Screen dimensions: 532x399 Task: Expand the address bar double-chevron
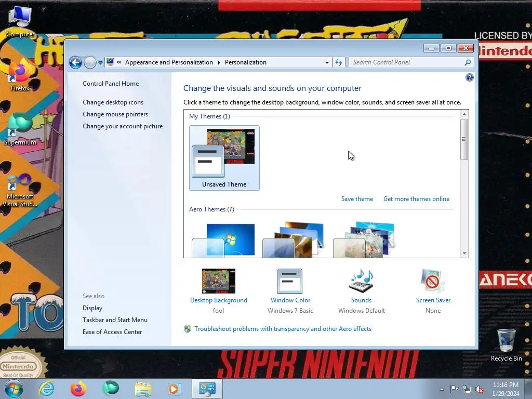(119, 62)
